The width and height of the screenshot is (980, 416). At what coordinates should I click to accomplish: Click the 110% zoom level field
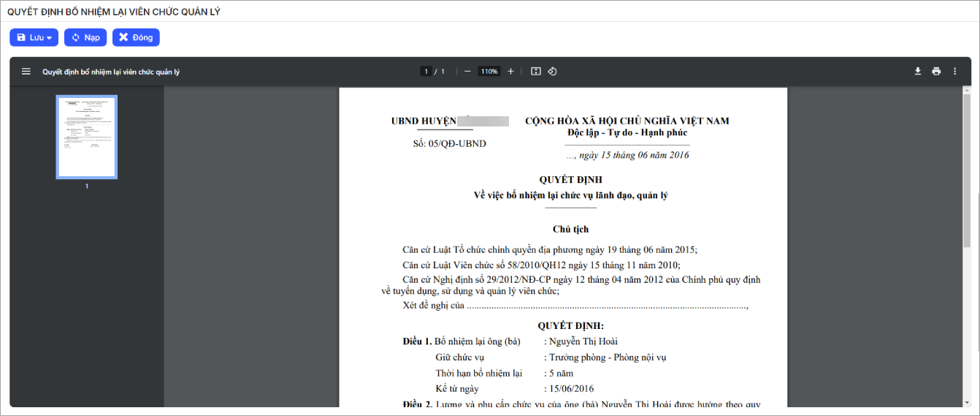tap(489, 72)
